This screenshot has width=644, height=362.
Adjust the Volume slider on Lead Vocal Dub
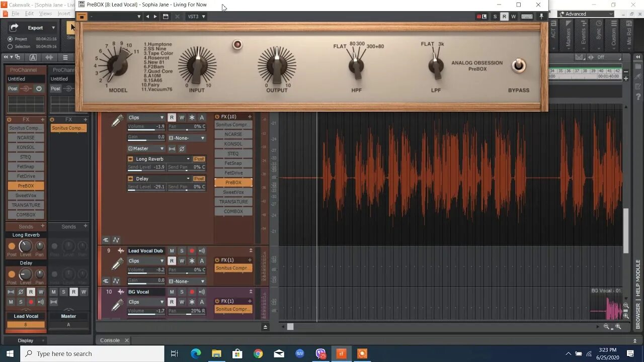click(146, 270)
